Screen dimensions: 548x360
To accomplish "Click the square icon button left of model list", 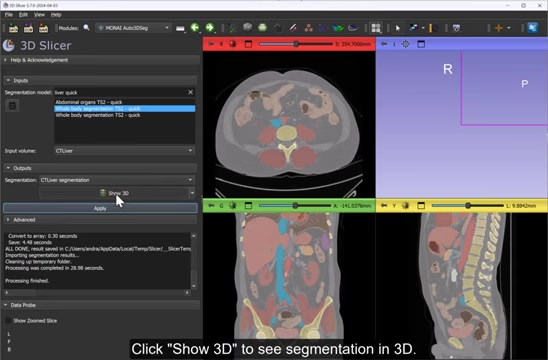I will pyautogui.click(x=12, y=106).
